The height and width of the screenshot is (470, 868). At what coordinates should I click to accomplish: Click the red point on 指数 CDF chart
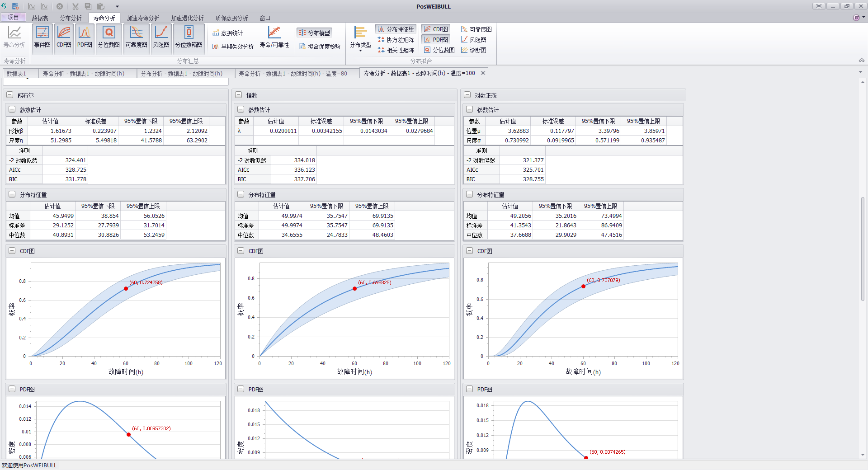coord(354,288)
